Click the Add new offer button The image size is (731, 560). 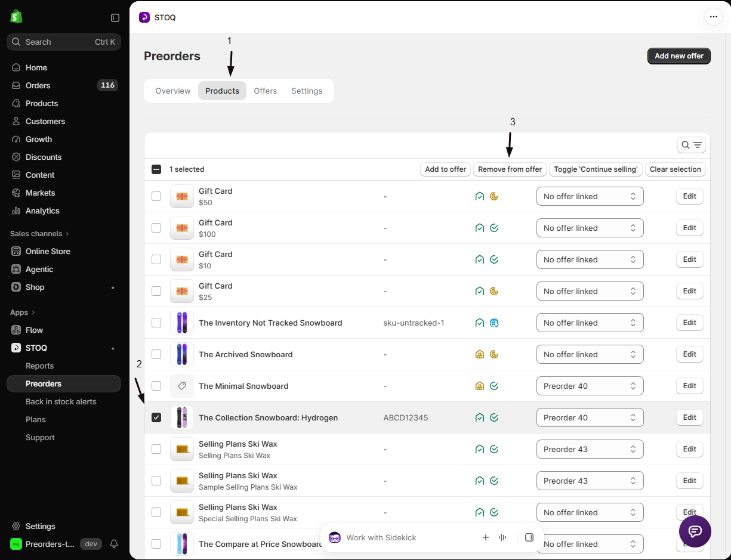[679, 56]
